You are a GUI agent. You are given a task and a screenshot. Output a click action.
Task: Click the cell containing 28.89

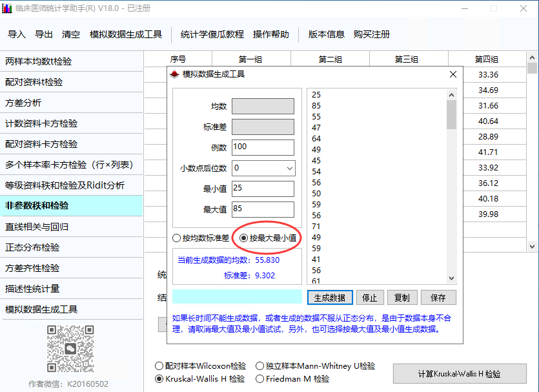pos(488,136)
